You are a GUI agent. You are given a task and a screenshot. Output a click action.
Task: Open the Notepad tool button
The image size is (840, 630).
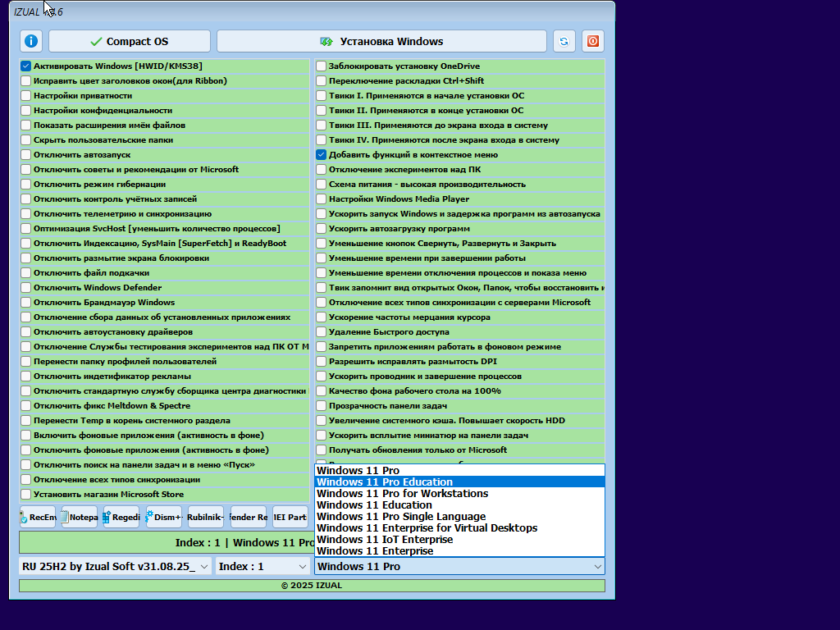pos(80,517)
